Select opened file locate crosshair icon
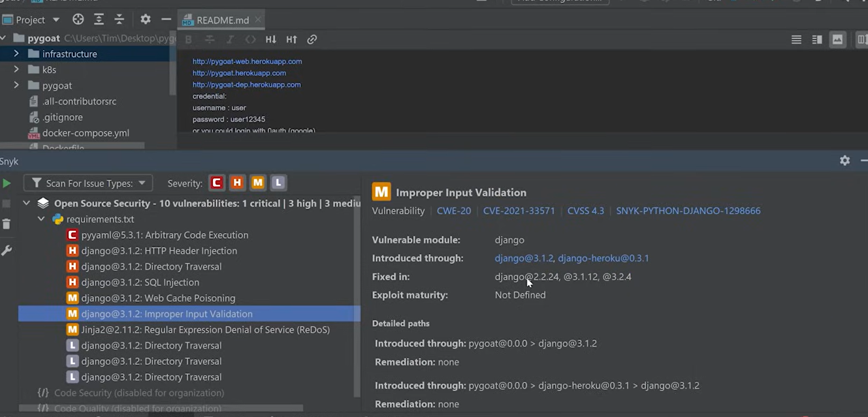 [x=78, y=20]
